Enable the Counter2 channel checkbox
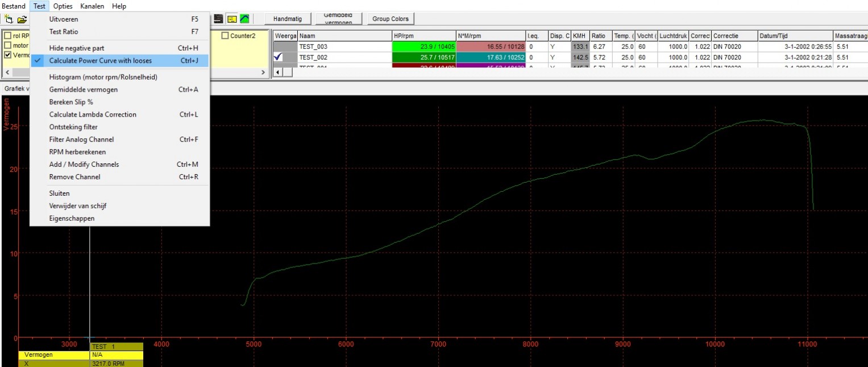The height and width of the screenshot is (367, 868). click(x=225, y=36)
